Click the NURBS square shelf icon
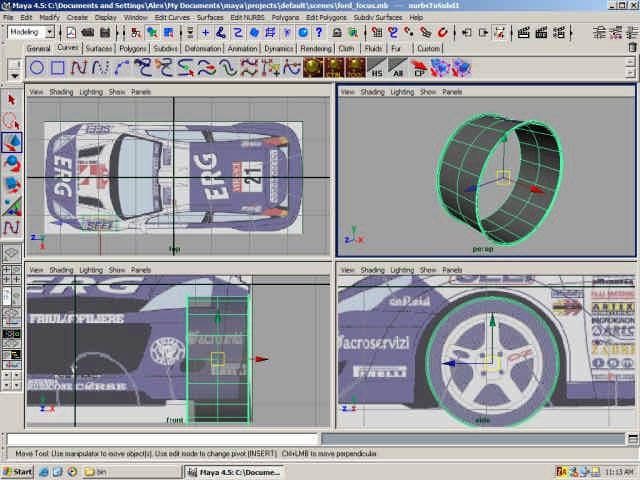 click(58, 68)
